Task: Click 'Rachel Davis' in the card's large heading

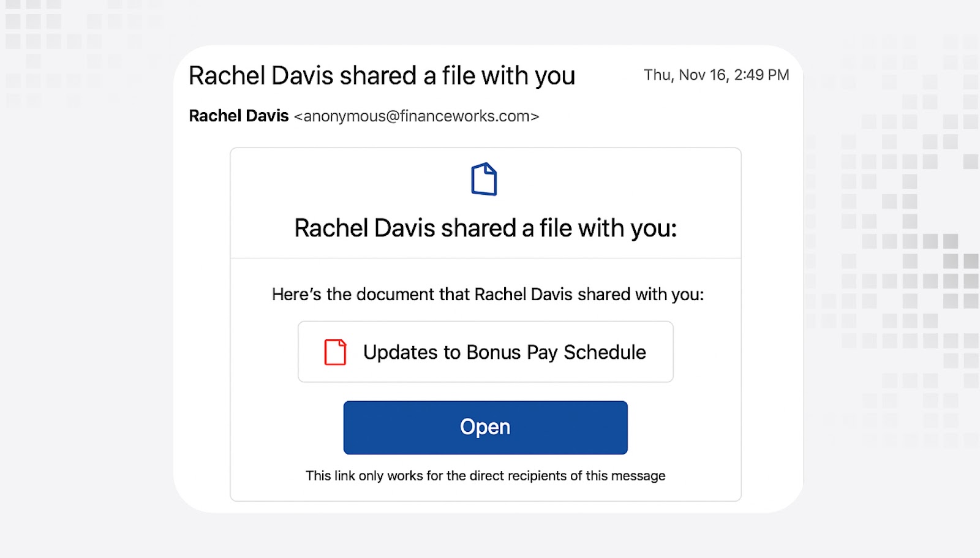Action: (364, 228)
